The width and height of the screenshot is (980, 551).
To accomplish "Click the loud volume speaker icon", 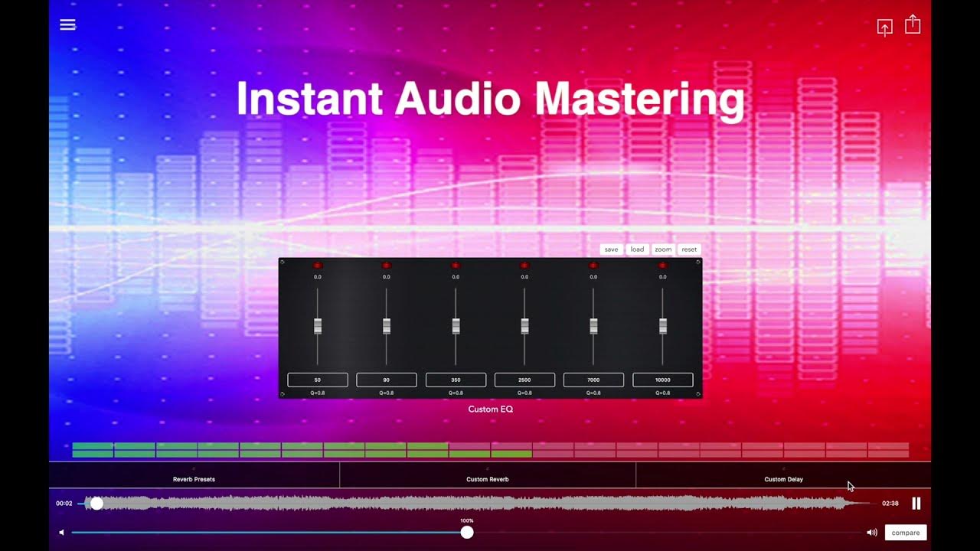I will 872,533.
